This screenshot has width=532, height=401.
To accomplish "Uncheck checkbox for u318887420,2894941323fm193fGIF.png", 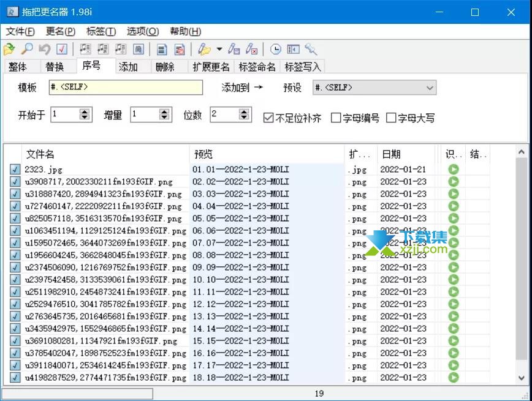I will coord(15,194).
